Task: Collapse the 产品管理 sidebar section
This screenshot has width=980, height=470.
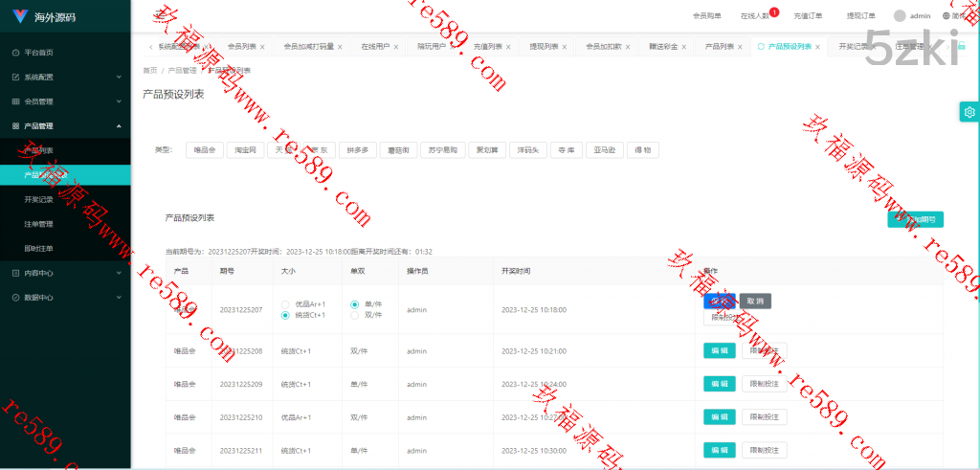Action: [65, 126]
